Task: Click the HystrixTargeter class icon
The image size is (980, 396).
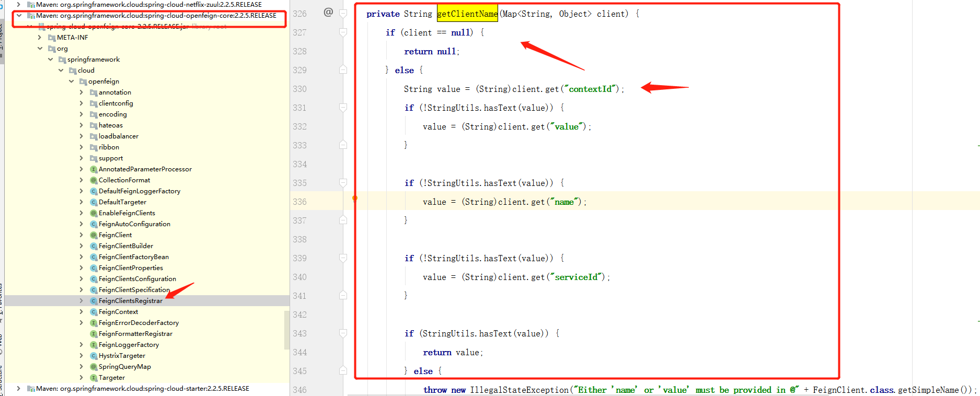Action: coord(94,356)
